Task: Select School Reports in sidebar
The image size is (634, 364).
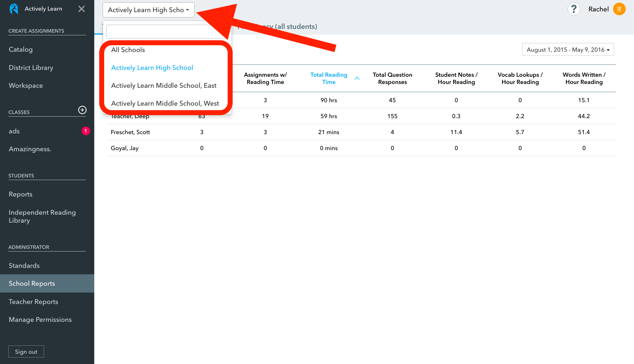Action: coord(47,283)
